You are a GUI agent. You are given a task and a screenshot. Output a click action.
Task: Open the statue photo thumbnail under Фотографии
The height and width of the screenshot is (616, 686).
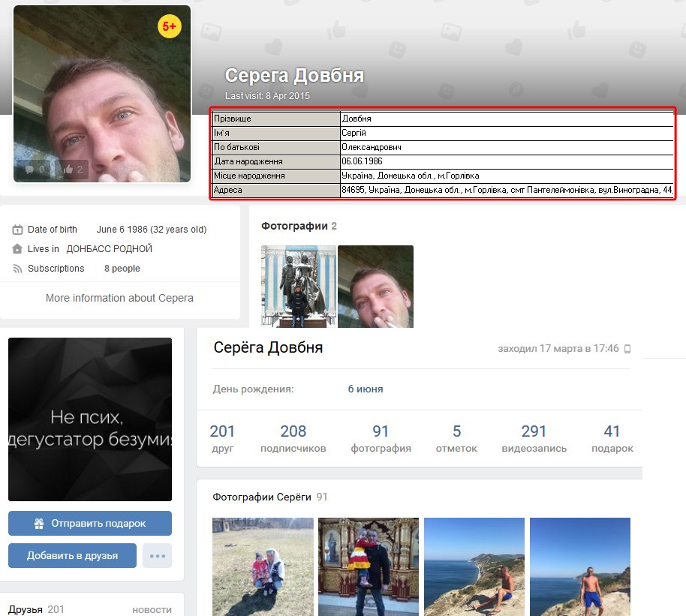pyautogui.click(x=299, y=287)
